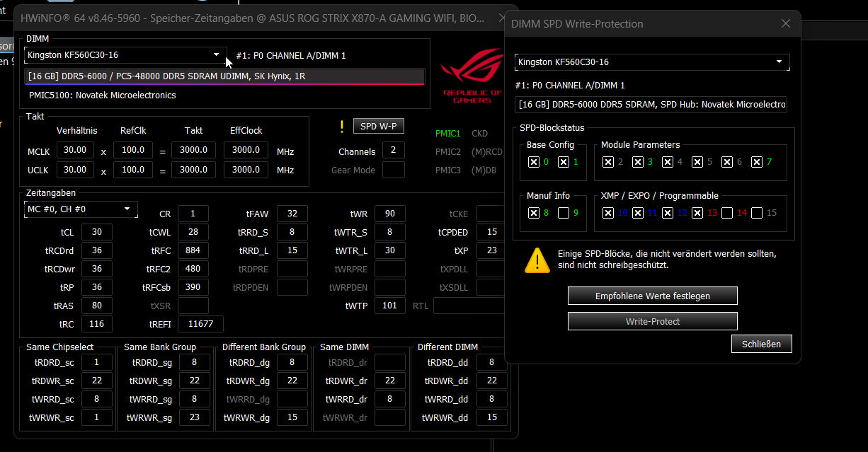Click the SPD Hub info field in dialog
Viewport: 868px width, 452px height.
(x=651, y=105)
